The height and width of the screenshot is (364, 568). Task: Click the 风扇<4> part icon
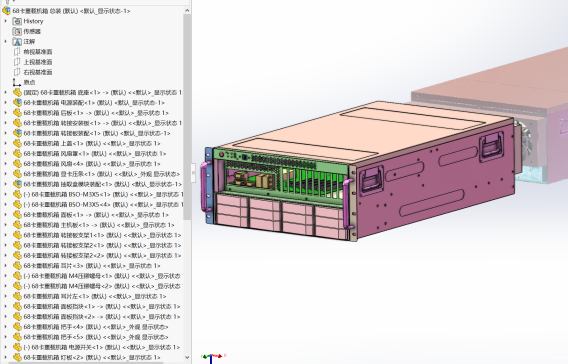[x=17, y=164]
